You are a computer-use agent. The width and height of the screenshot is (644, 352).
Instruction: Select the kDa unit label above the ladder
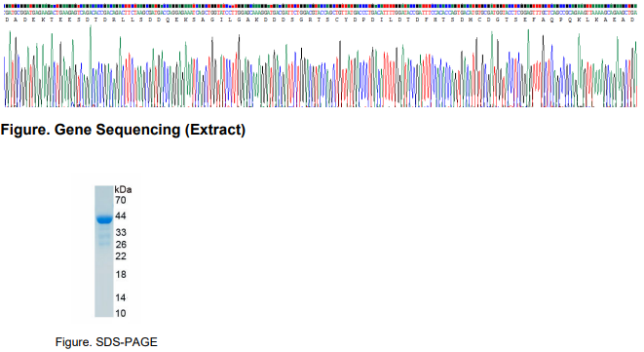[123, 189]
